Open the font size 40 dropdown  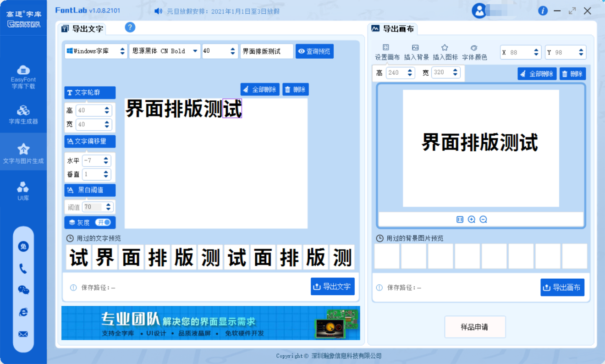click(x=220, y=51)
